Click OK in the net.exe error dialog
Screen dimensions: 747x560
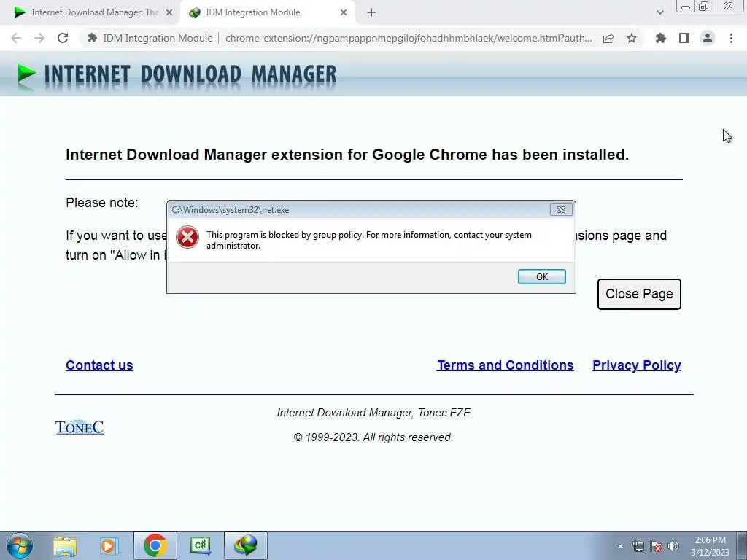pyautogui.click(x=542, y=276)
